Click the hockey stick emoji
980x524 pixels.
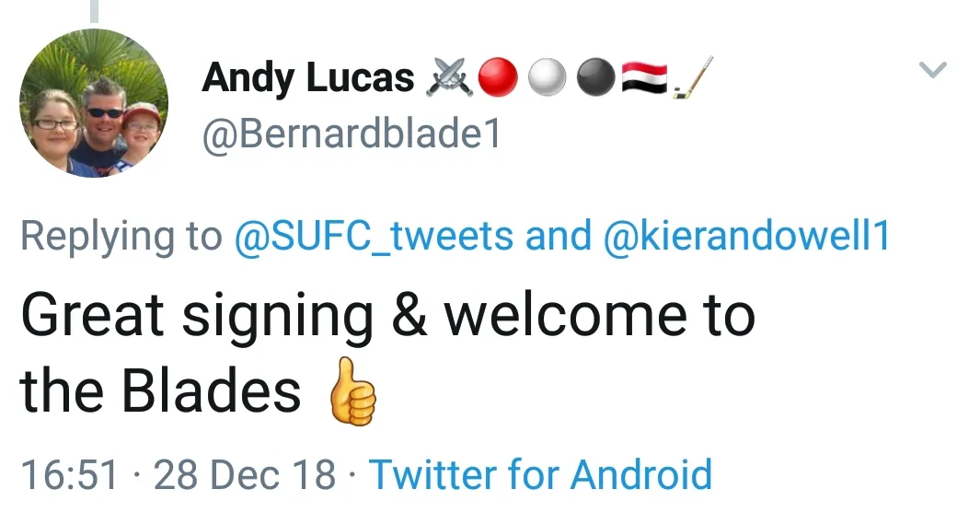pos(693,79)
